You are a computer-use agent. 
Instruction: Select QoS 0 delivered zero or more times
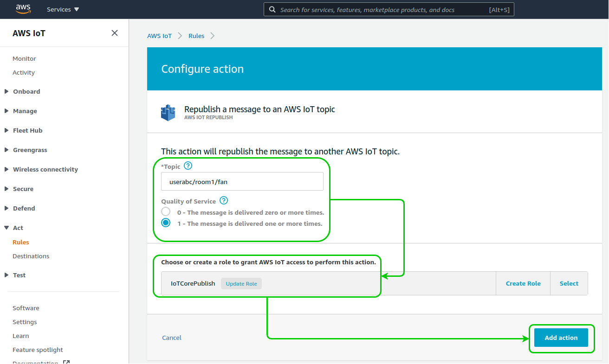pos(166,211)
